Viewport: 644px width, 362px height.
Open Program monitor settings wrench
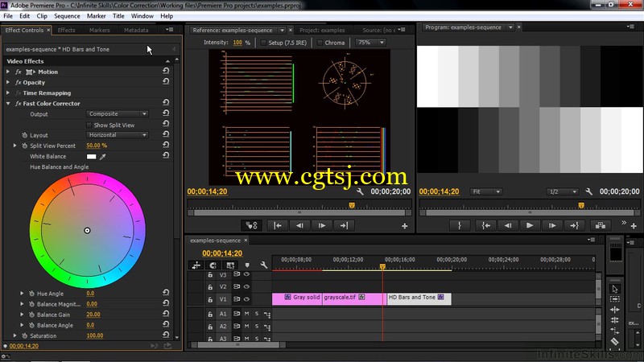(588, 191)
